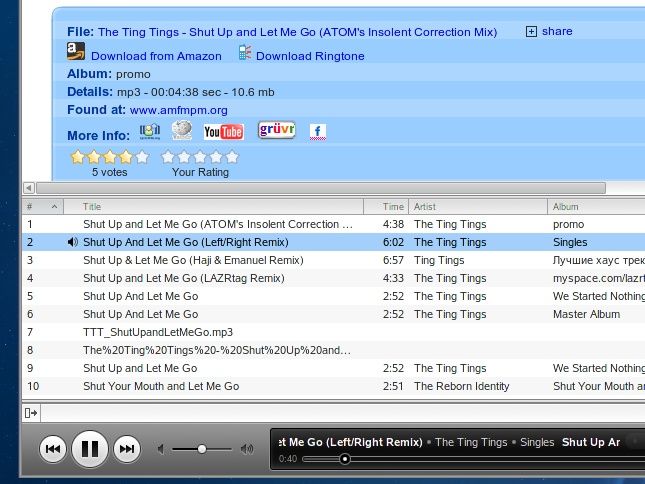Image resolution: width=645 pixels, height=484 pixels.
Task: Visit www.amfmpm.org link
Action: (179, 110)
